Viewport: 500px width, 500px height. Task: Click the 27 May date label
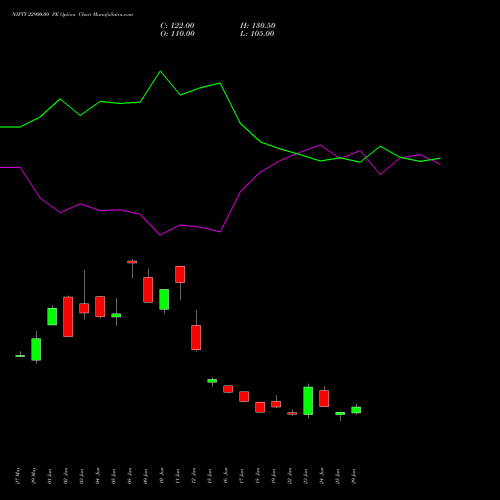tap(18, 476)
